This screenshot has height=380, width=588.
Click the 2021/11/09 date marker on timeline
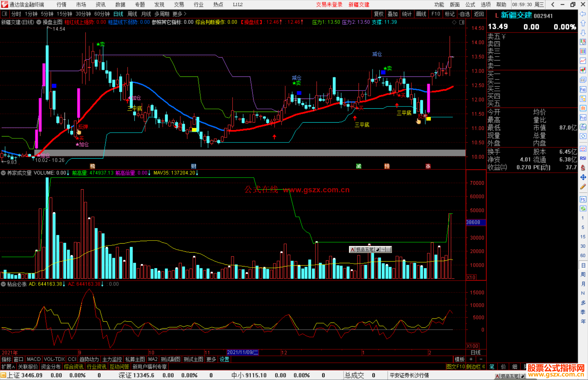[242, 352]
